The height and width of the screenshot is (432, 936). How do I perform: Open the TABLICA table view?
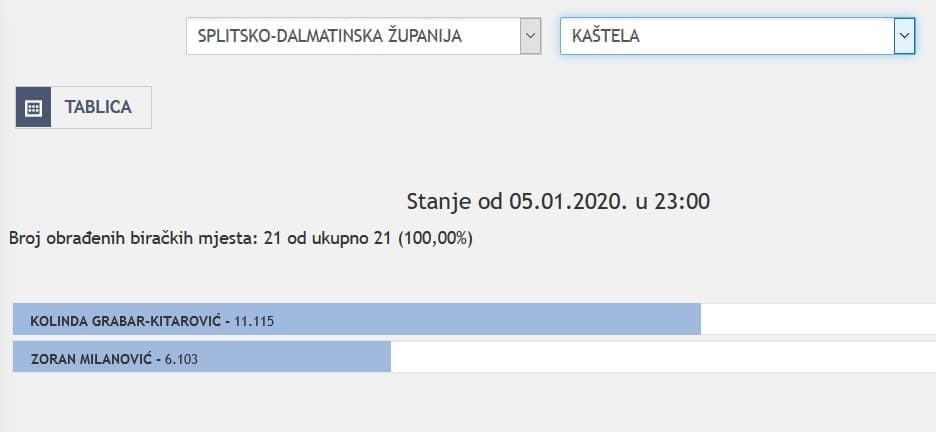coord(98,108)
